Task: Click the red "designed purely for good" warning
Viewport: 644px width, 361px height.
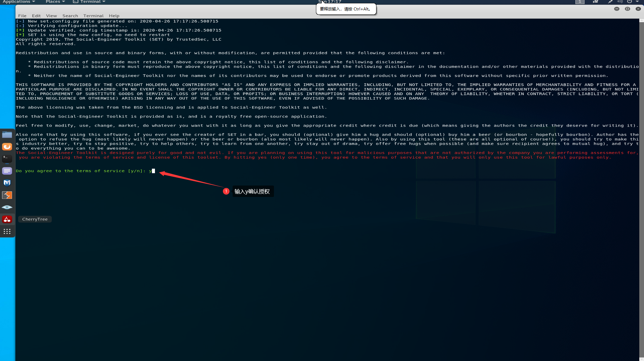Action: (327, 155)
